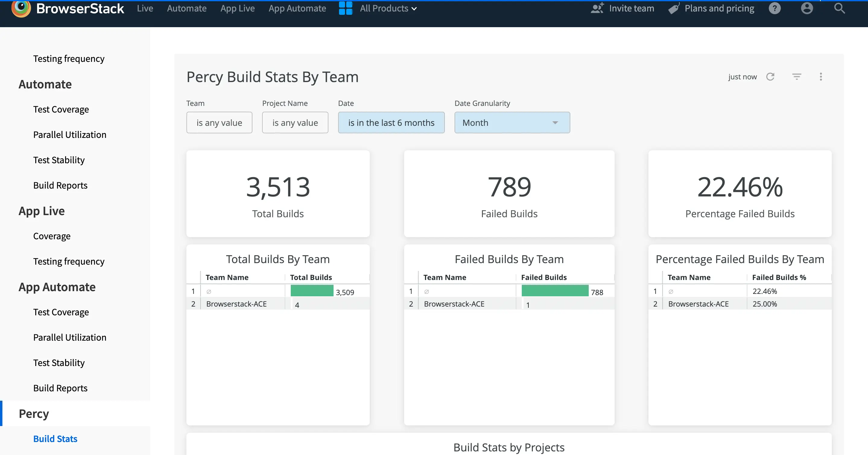Open the user account profile icon

pyautogui.click(x=807, y=8)
